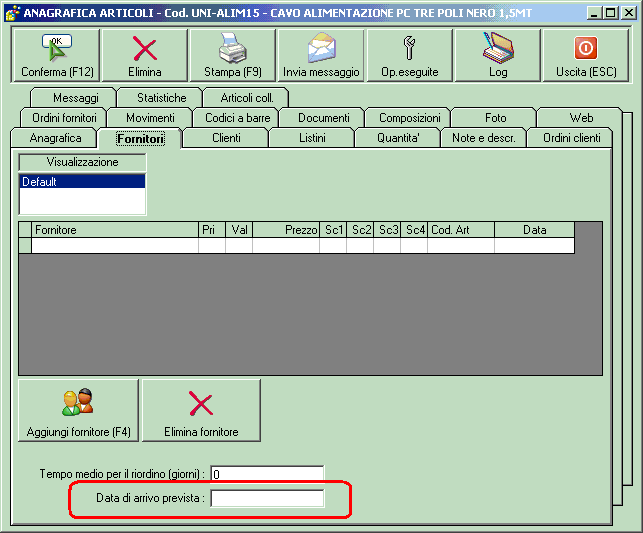
Task: Click the Val column header
Action: 239,230
